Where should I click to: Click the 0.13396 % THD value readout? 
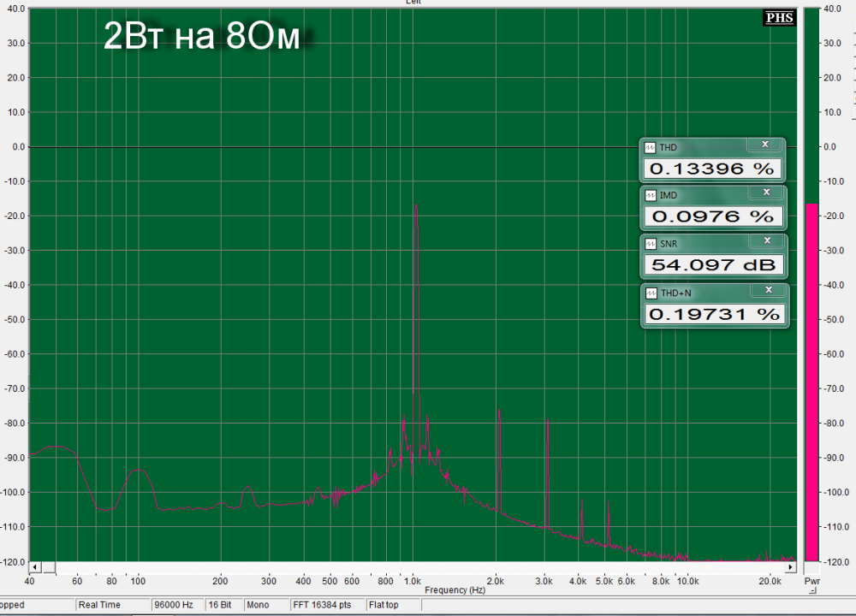711,169
